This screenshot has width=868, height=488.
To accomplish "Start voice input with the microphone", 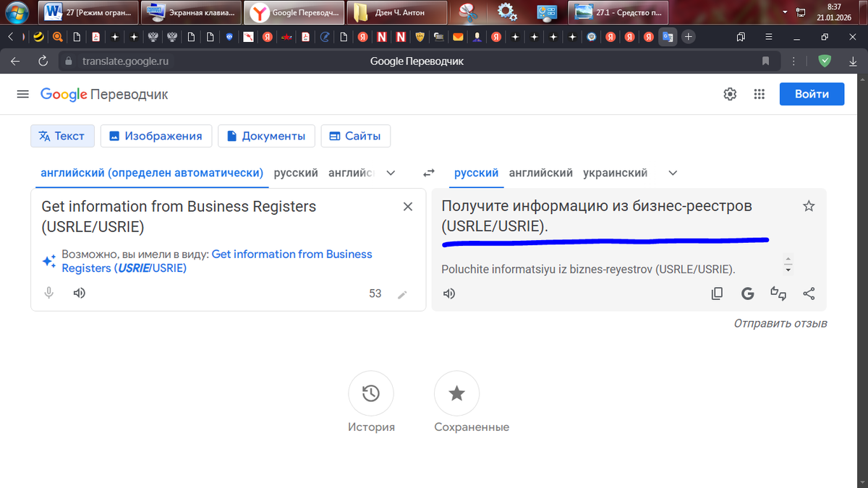I will [x=49, y=294].
